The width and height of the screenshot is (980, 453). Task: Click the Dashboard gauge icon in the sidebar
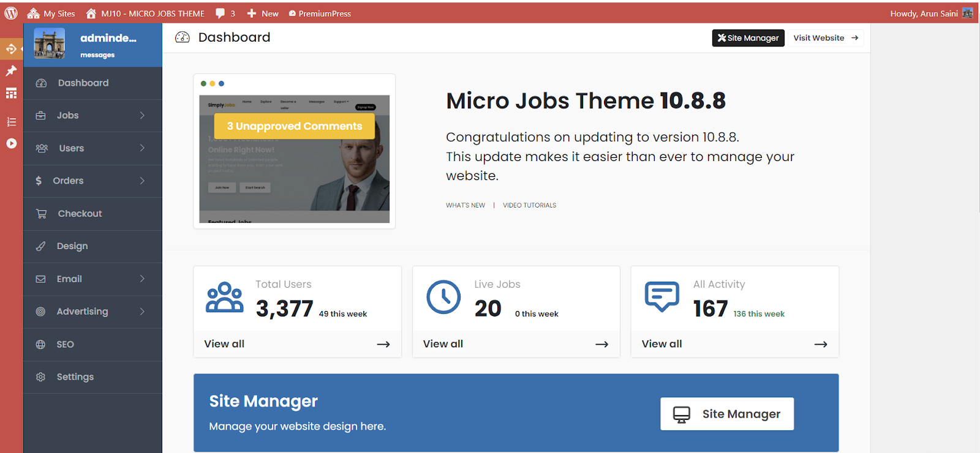pos(41,83)
